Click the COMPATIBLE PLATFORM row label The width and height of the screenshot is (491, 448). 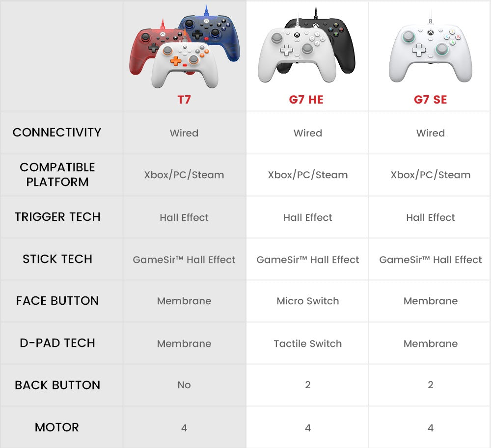[x=57, y=174]
